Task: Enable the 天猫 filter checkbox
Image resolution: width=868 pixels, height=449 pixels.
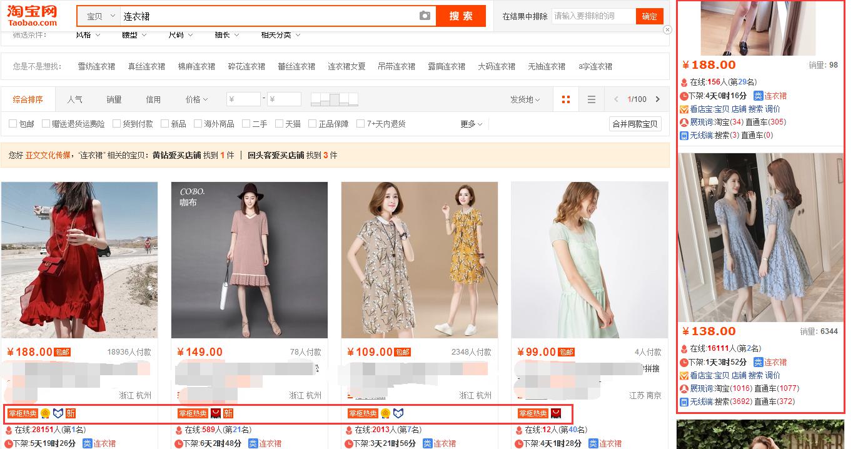Action: (x=279, y=124)
